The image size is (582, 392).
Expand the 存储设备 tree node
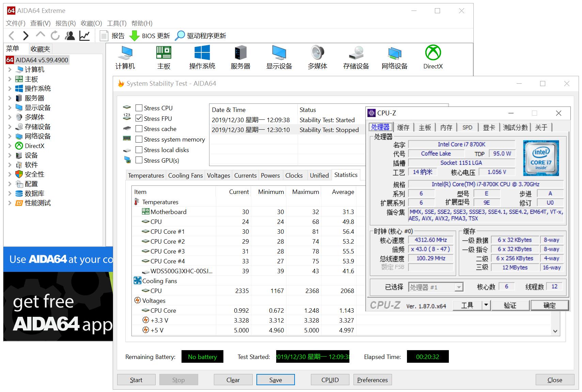click(10, 127)
